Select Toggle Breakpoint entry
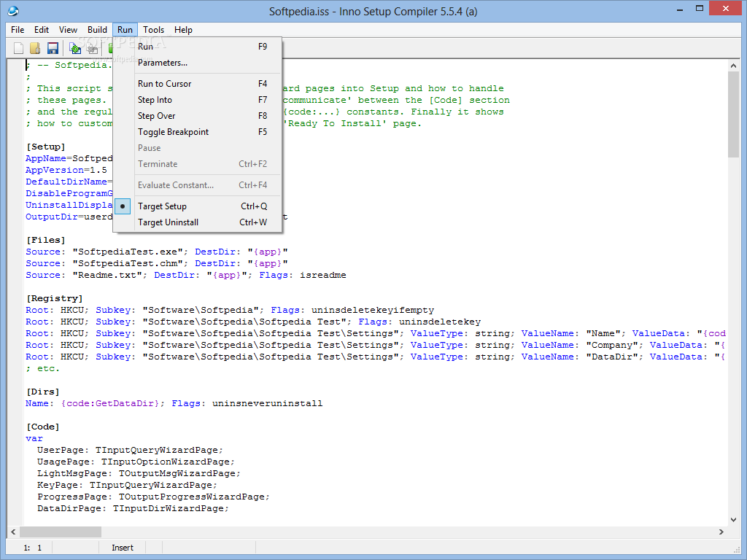Screen dimensions: 747x560 pyautogui.click(x=197, y=132)
